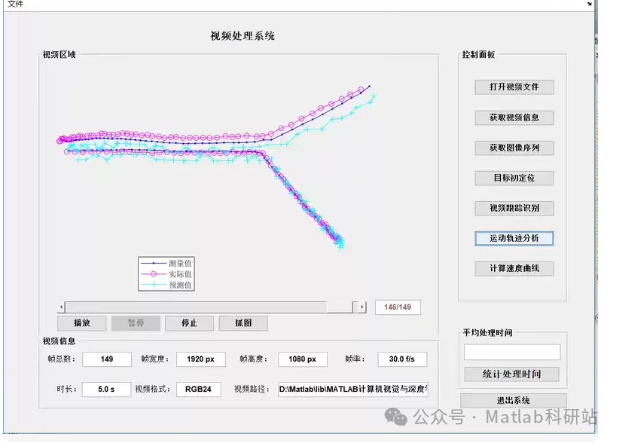
Task: Click the 停止 playback button
Action: 189,323
